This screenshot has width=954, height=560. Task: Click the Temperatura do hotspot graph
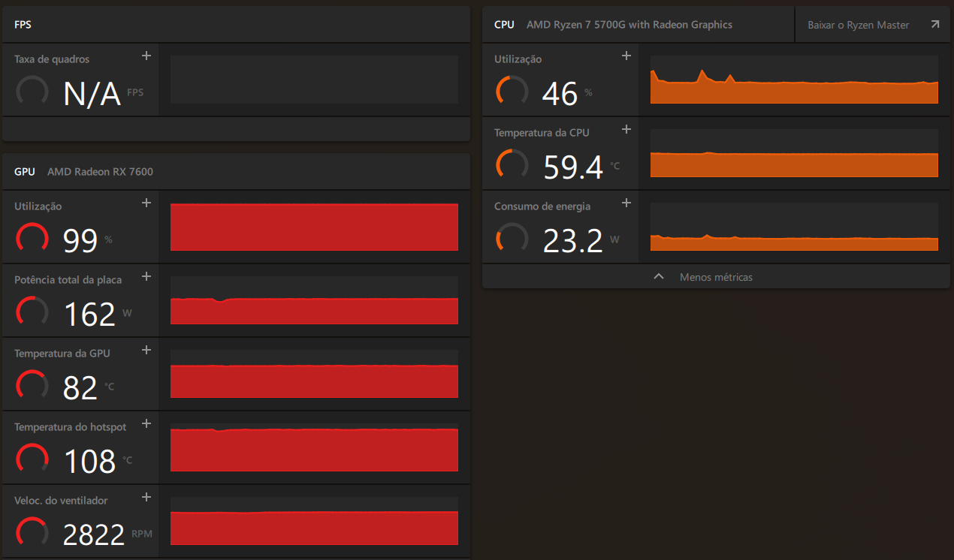[x=314, y=447]
